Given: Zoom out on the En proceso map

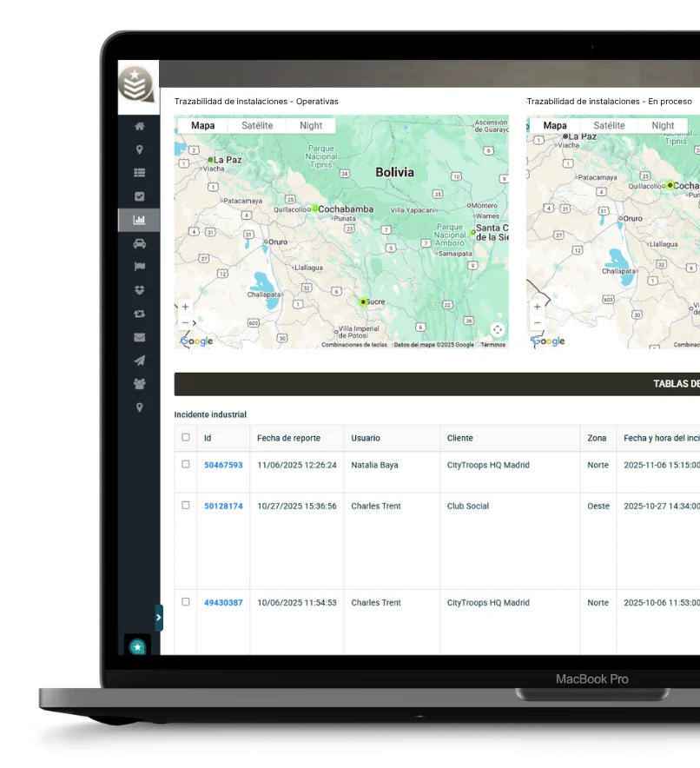Looking at the screenshot, I should pyautogui.click(x=537, y=322).
